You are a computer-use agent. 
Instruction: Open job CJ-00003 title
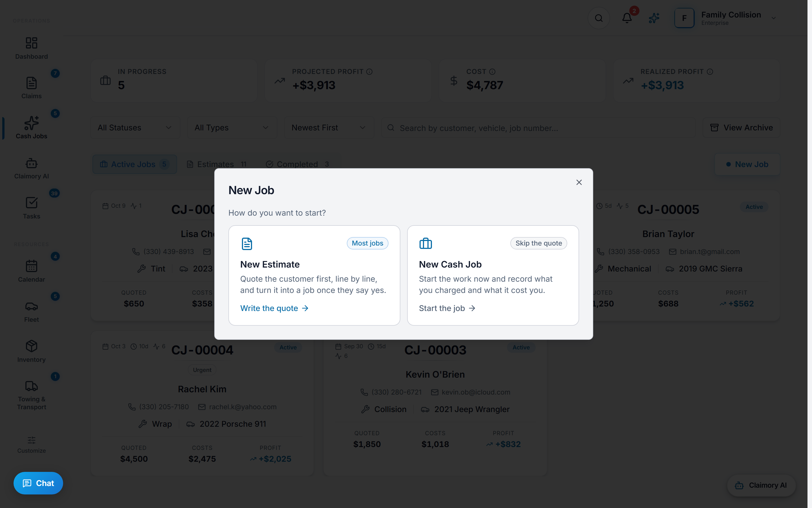(x=435, y=350)
